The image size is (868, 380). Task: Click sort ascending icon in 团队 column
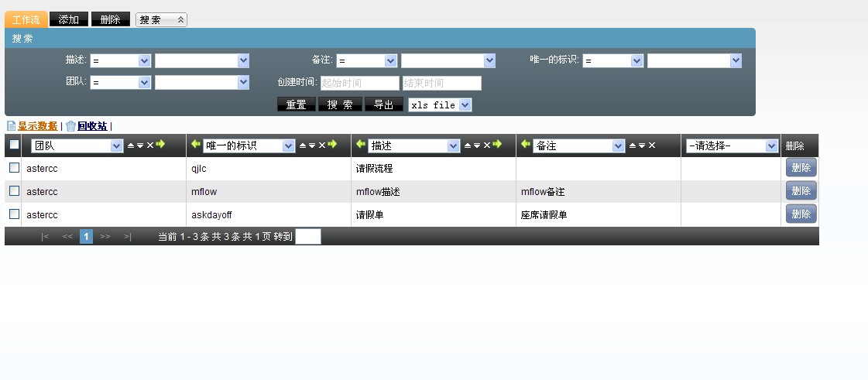point(131,145)
